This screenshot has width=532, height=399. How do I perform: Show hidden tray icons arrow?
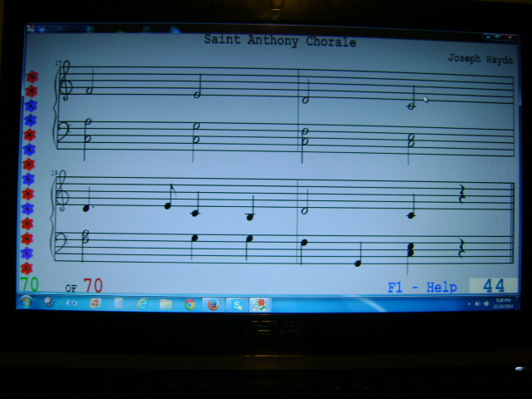[470, 304]
